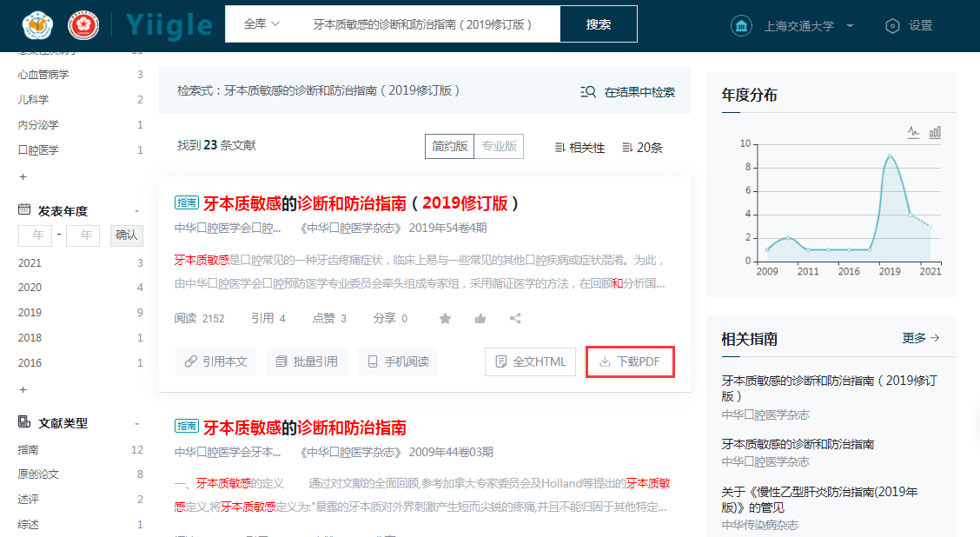Viewport: 980px width, 537px height.
Task: Click the 2019 peak point on year chart
Action: (890, 156)
